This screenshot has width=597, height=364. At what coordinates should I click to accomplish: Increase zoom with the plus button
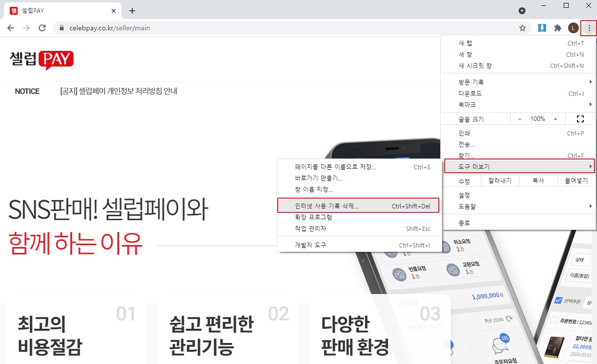coord(555,119)
